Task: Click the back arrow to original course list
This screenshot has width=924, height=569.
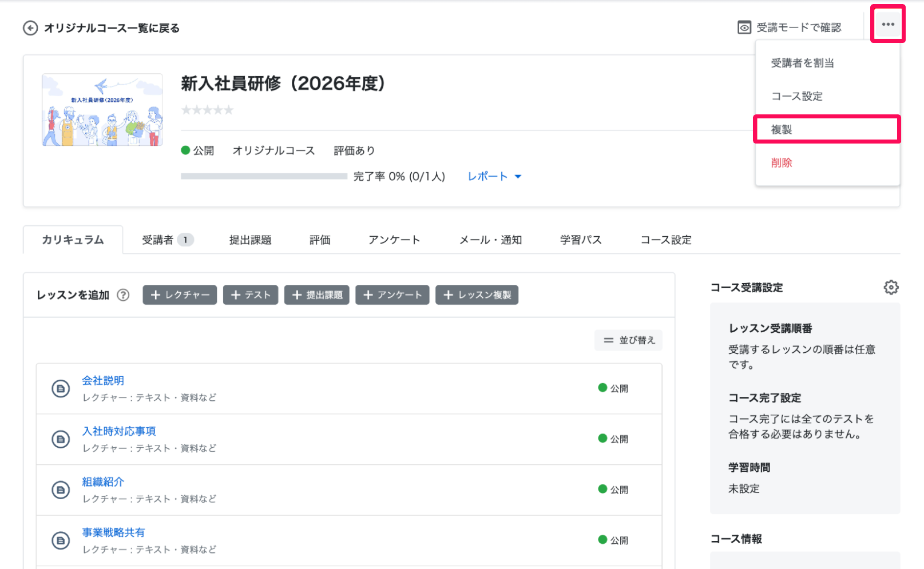Action: click(30, 28)
